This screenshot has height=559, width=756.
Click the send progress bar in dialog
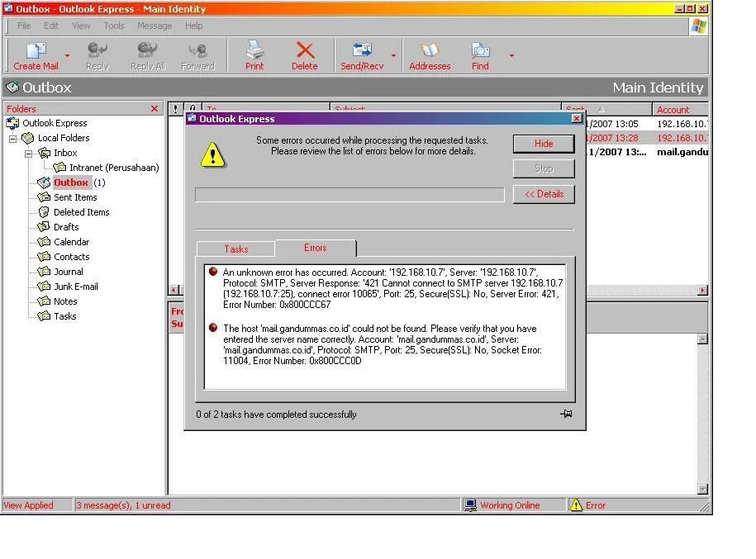[x=349, y=195]
